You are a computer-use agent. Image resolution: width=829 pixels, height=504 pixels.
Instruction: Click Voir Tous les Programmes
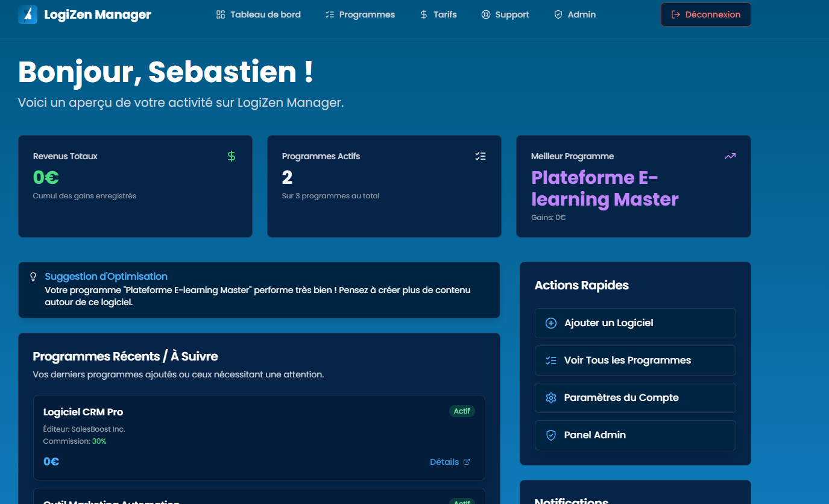635,360
